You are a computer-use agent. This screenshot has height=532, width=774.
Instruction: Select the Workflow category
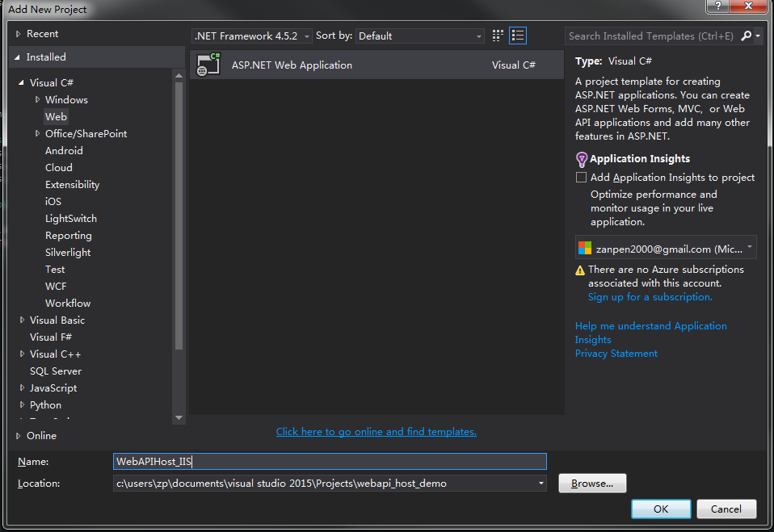(68, 304)
